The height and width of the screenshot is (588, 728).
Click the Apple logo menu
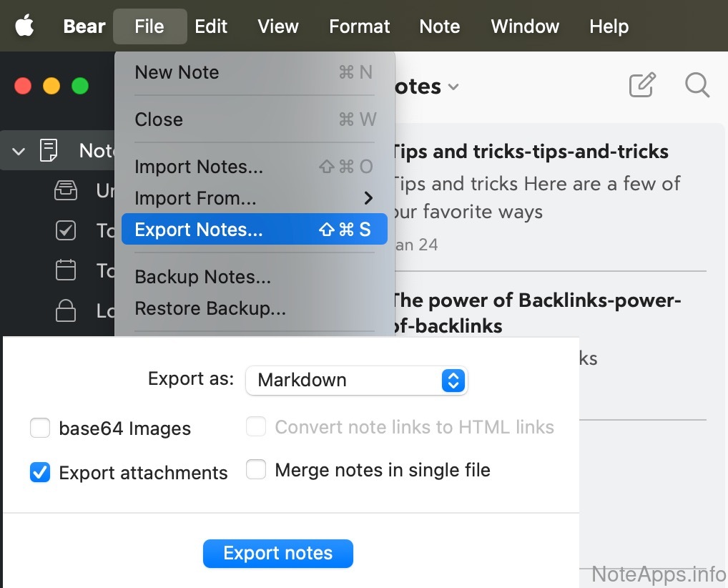(24, 26)
